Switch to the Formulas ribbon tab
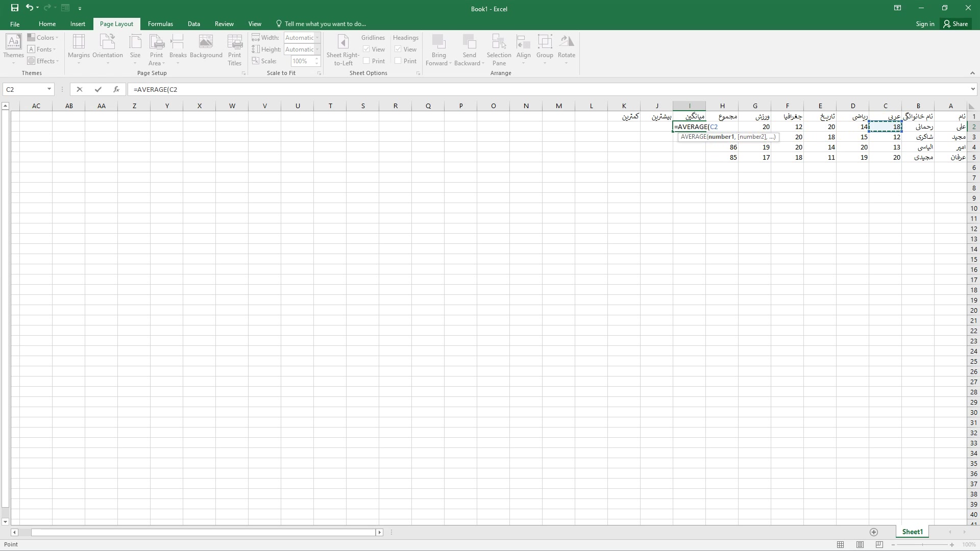The width and height of the screenshot is (980, 551). [x=160, y=24]
